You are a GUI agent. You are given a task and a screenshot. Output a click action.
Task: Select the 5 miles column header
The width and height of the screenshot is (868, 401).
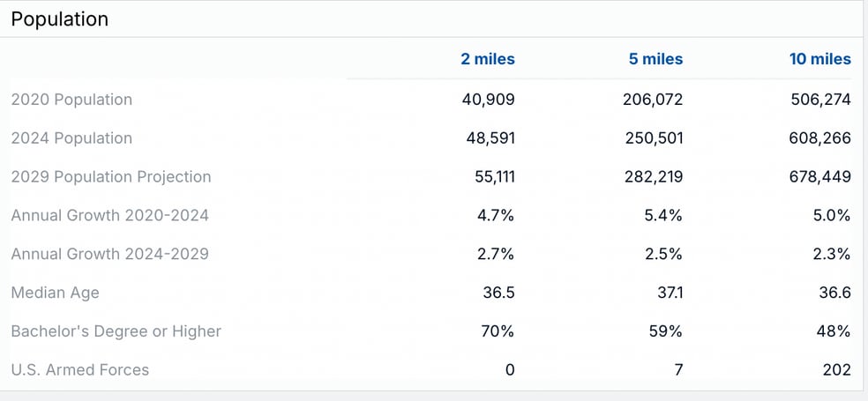655,60
